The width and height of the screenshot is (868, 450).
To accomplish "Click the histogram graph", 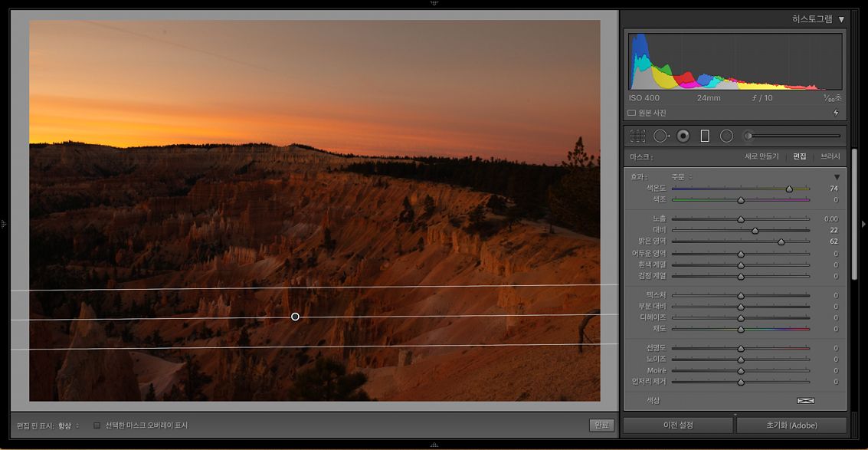I will click(x=735, y=61).
